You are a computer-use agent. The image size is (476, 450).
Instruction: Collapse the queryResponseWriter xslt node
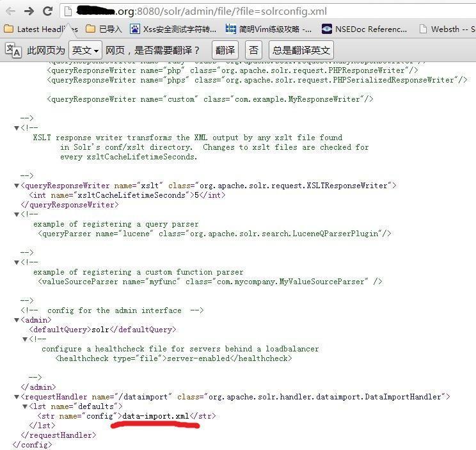pos(17,186)
